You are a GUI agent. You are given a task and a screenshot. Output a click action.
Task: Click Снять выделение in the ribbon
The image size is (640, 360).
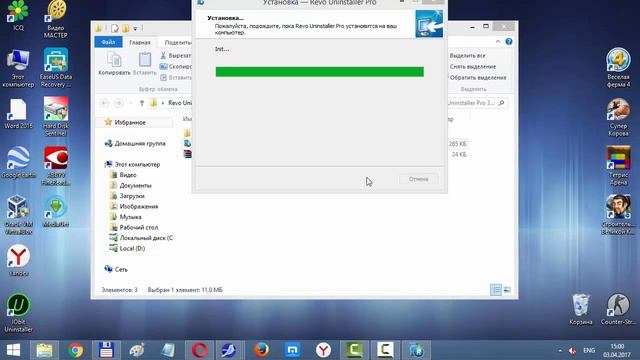(x=473, y=66)
